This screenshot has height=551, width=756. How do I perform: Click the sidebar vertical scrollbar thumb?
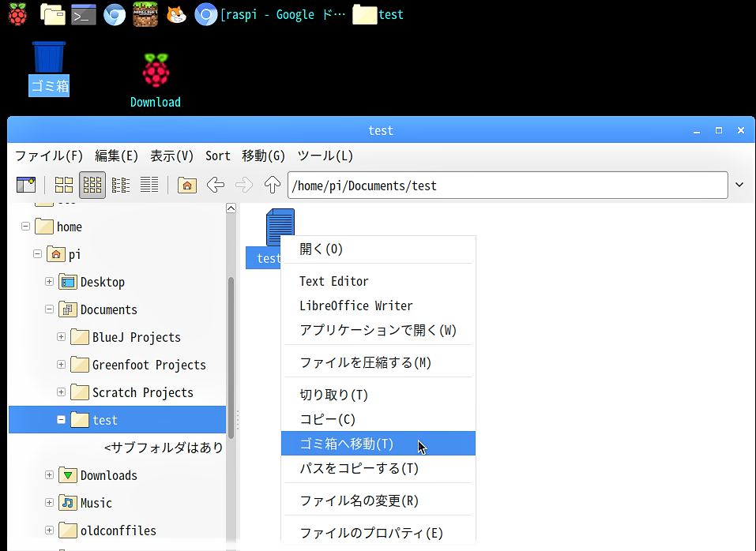(231, 358)
